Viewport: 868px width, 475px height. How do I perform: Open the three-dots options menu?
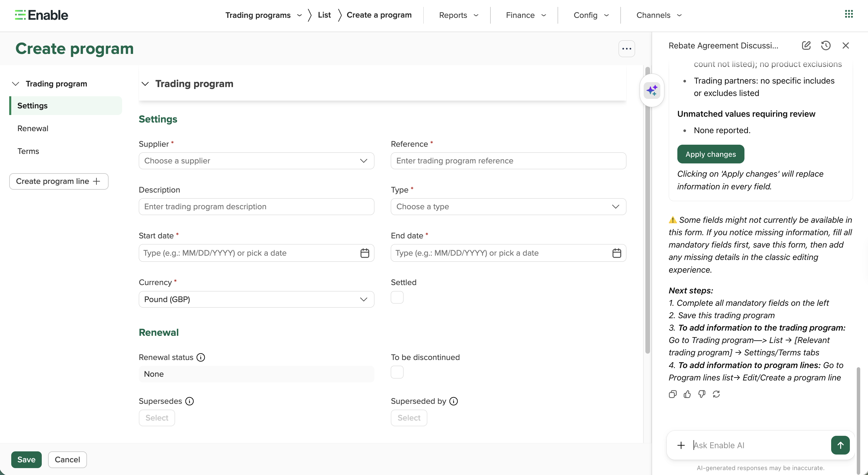[626, 49]
